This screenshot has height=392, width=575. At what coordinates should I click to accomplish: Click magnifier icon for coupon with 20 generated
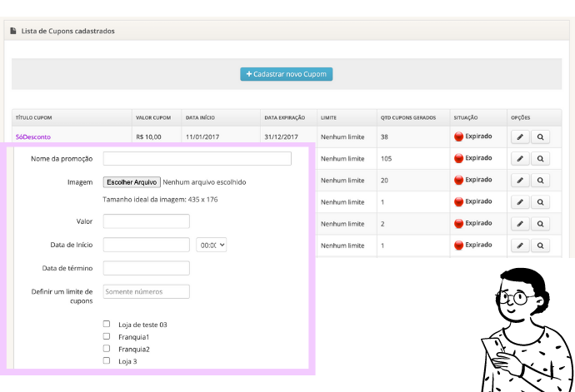pos(541,180)
